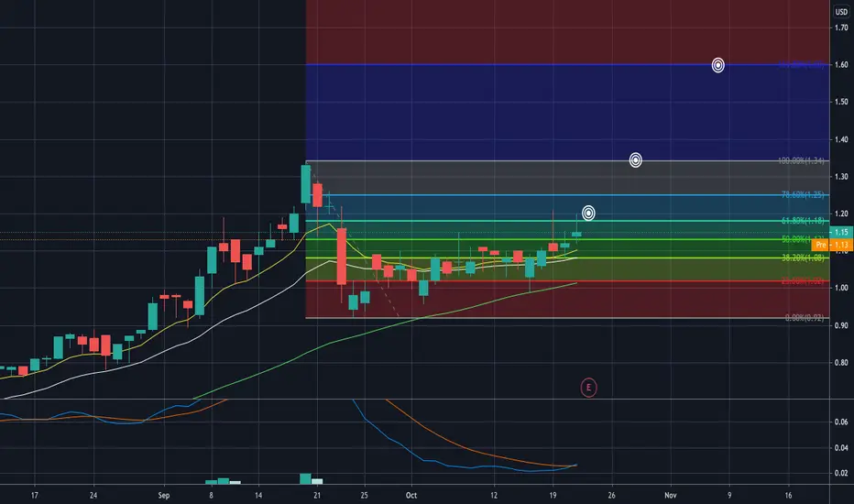This screenshot has width=854, height=504.
Task: Click the 1.60 price axis label
Action: pos(841,65)
